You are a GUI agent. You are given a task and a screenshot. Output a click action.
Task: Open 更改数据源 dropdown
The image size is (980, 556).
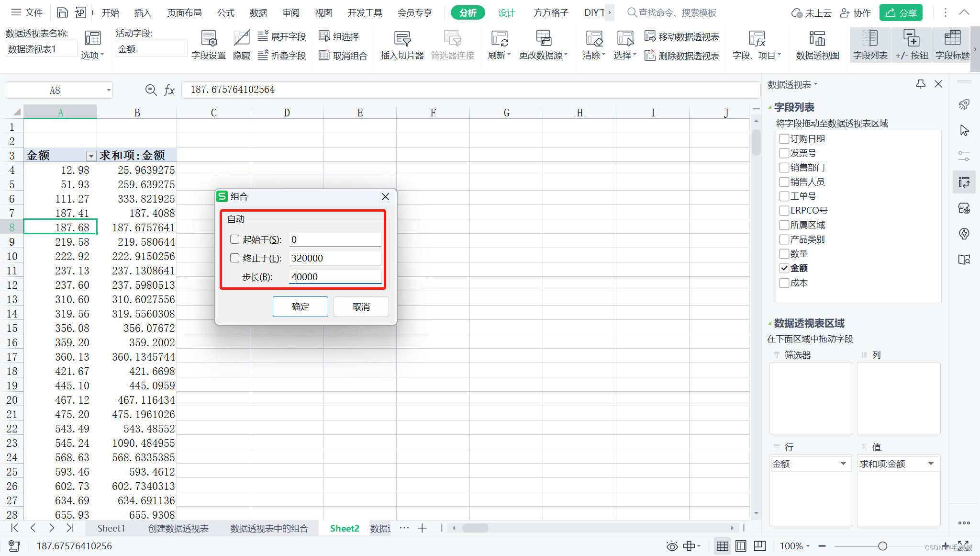click(x=543, y=56)
